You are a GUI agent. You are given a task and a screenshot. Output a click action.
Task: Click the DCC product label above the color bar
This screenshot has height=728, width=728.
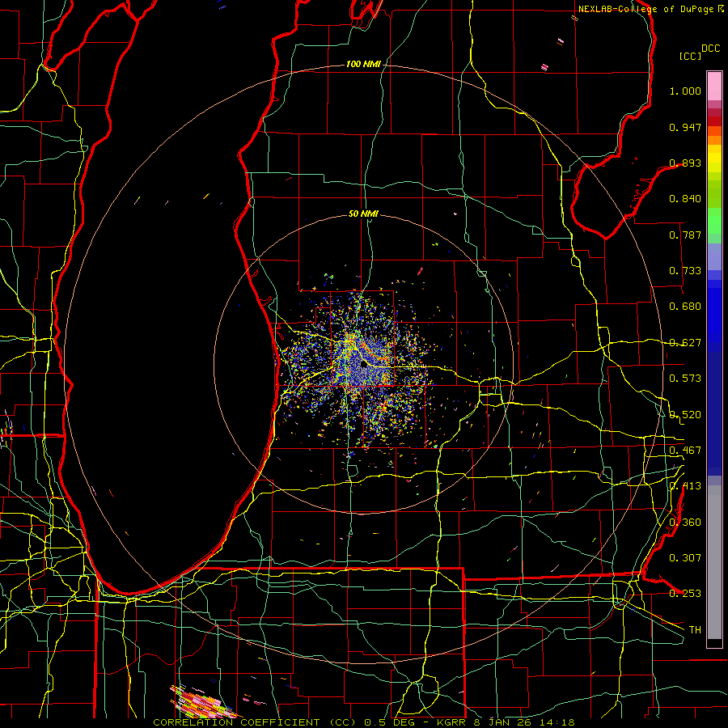[x=710, y=49]
